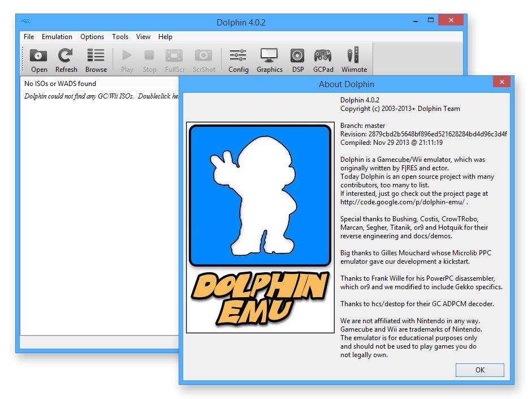Click the Dolphin logo in title bar
Image resolution: width=532 pixels, height=399 pixels.
point(25,22)
